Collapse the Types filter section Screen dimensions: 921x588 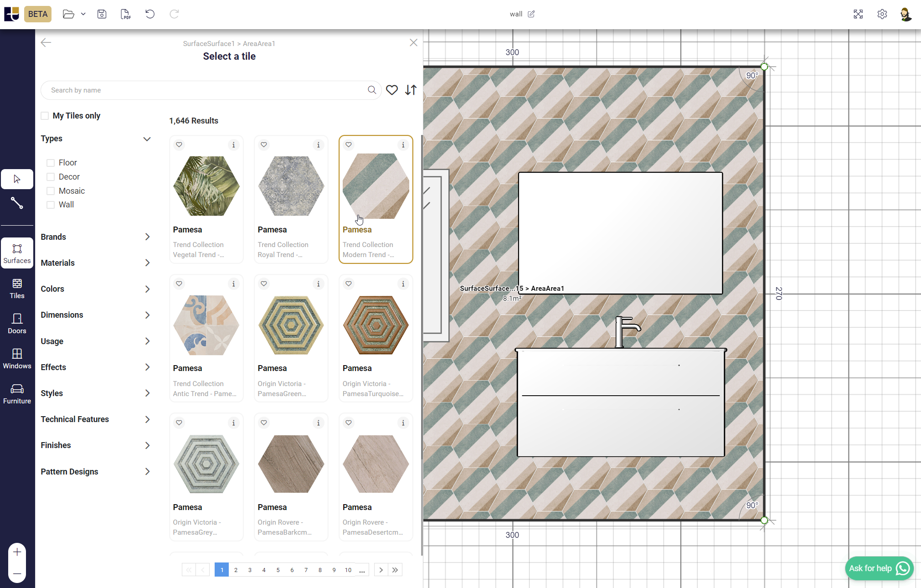(147, 139)
